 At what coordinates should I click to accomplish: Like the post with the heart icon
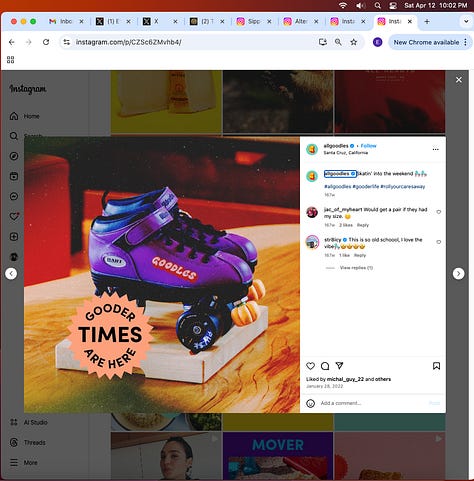point(310,366)
